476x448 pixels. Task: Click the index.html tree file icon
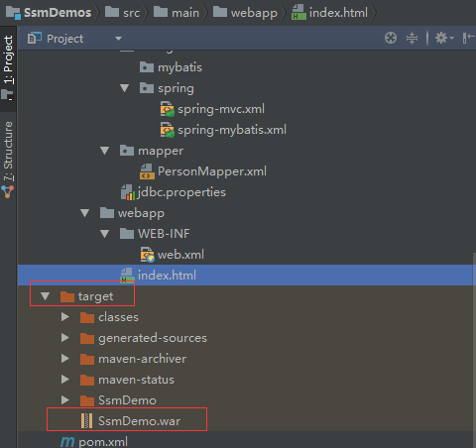pos(127,276)
